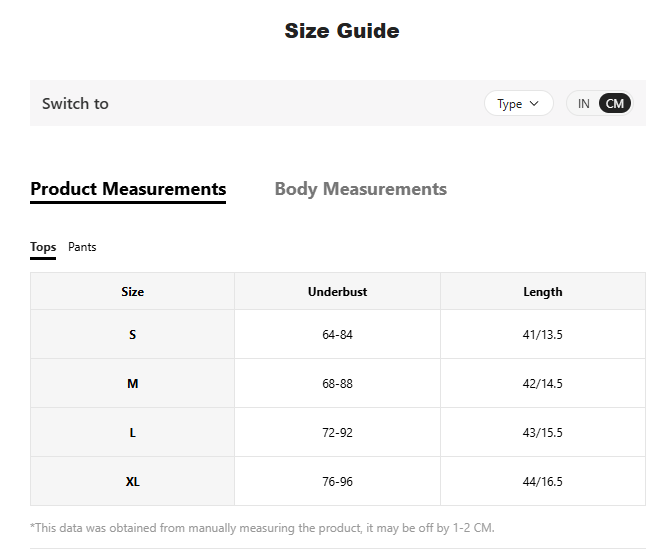Click the 42/14.5 length value
This screenshot has height=560, width=660.
pos(542,384)
